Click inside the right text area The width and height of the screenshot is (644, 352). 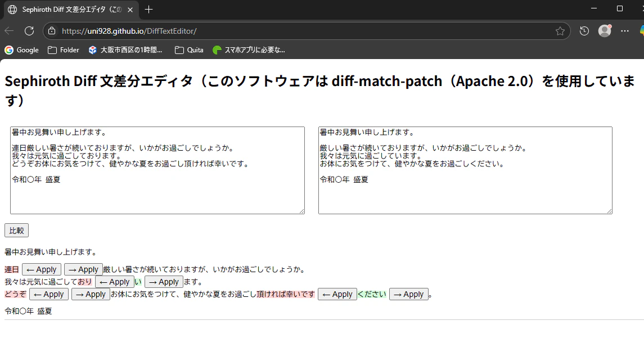coord(465,170)
